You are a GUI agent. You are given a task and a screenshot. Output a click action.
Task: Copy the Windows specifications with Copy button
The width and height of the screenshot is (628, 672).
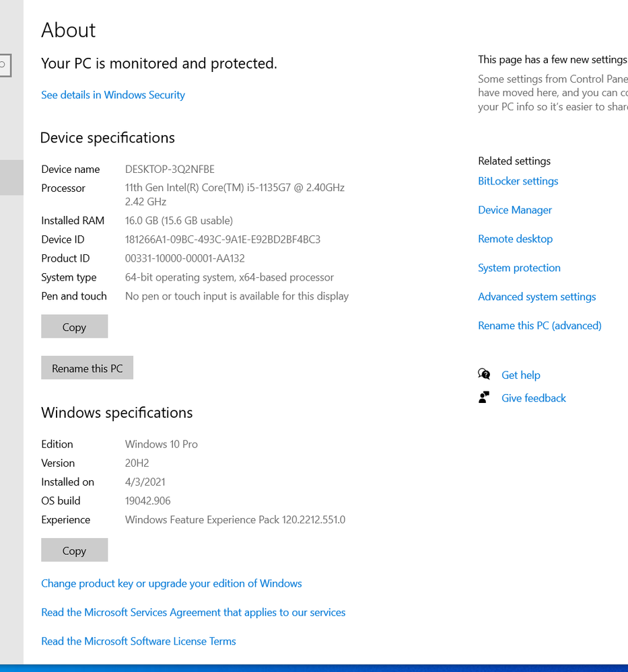click(75, 550)
